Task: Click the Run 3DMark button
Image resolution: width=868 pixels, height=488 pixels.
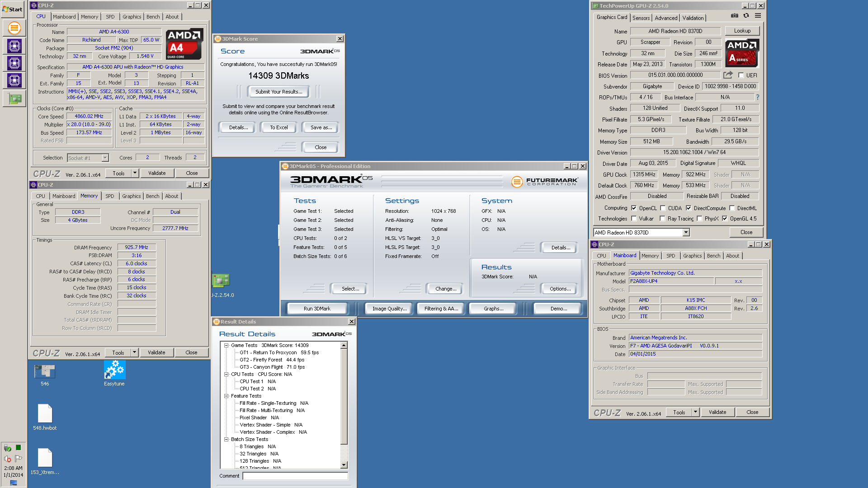Action: (x=317, y=309)
